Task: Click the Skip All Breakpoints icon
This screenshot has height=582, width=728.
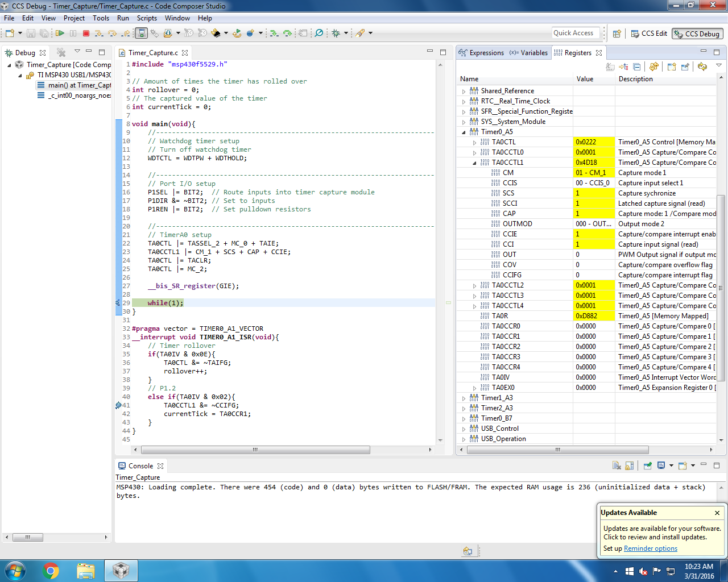Action: [x=319, y=34]
